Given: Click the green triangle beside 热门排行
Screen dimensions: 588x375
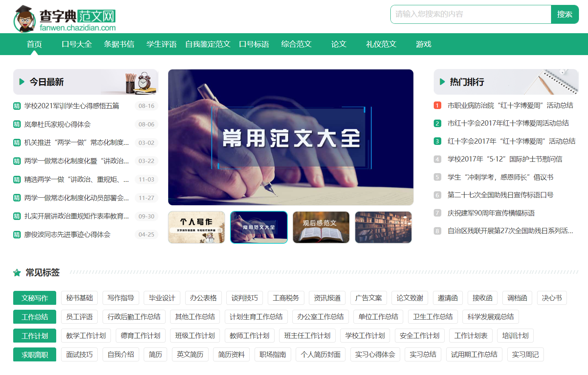Looking at the screenshot, I should (x=442, y=82).
